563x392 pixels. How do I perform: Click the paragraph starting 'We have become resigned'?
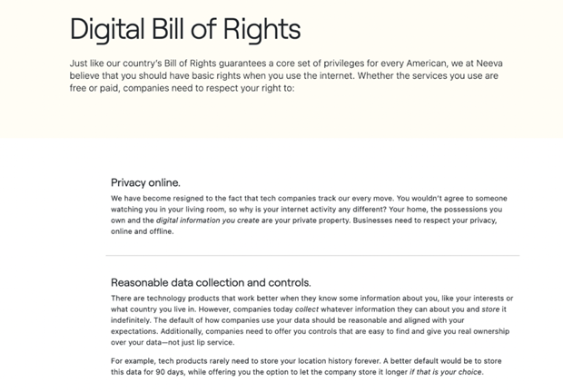pos(309,215)
